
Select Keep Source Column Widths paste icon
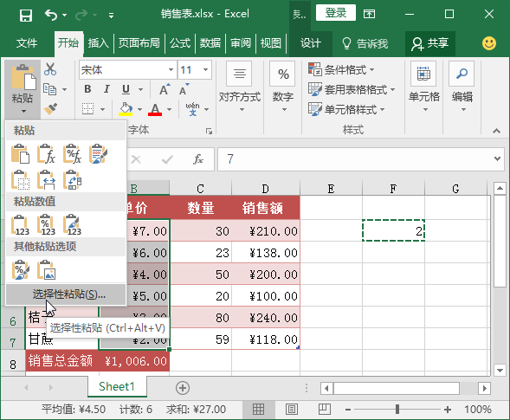(x=46, y=179)
